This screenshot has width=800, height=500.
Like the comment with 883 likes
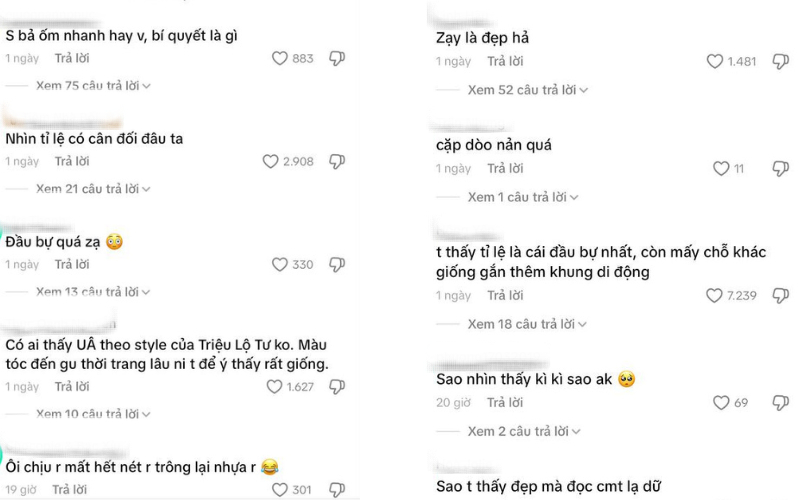280,58
